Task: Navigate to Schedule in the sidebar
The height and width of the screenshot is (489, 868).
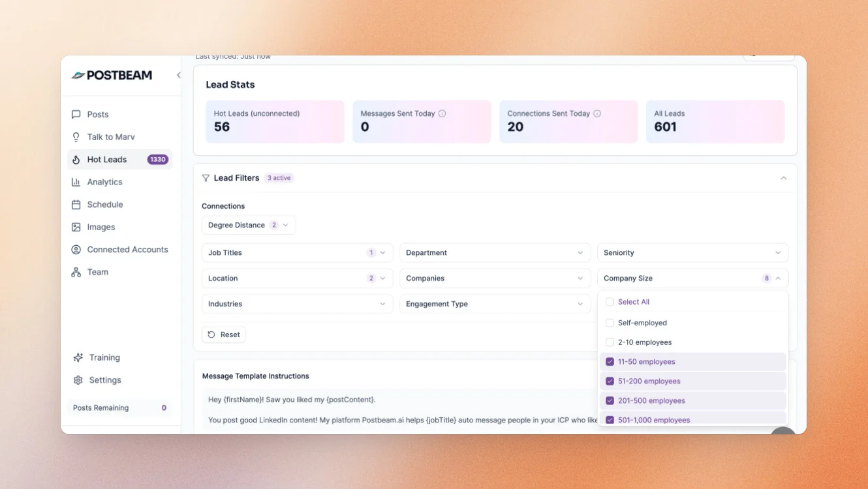Action: coord(120,205)
